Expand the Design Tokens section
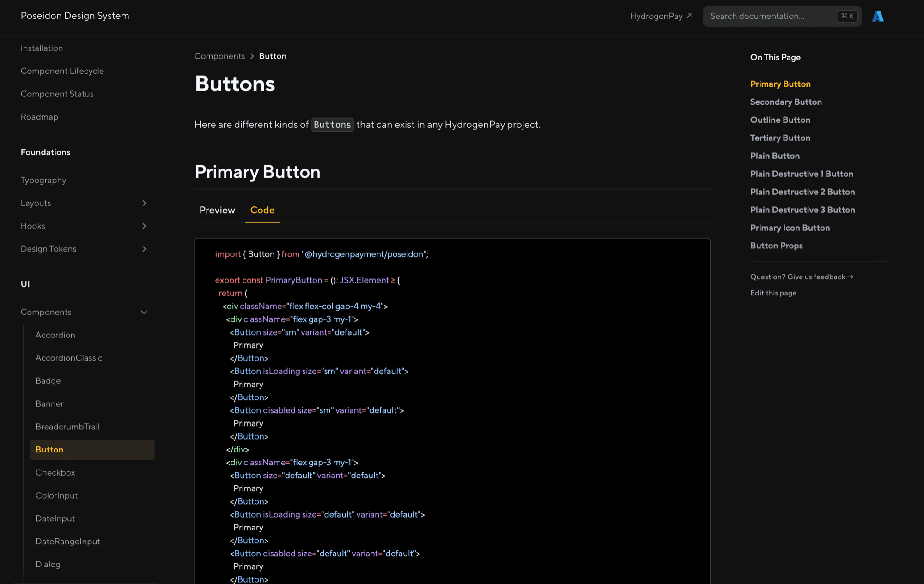The width and height of the screenshot is (924, 584). click(144, 249)
